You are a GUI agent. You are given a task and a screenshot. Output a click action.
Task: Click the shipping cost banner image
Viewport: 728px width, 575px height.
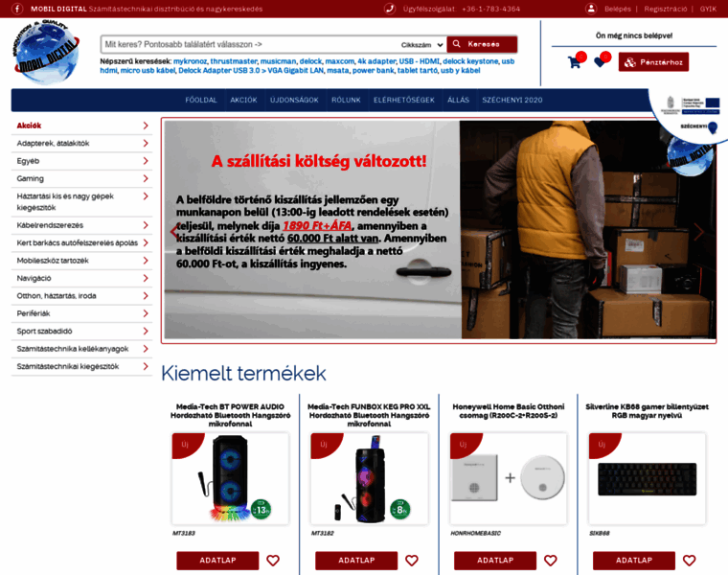coord(440,230)
